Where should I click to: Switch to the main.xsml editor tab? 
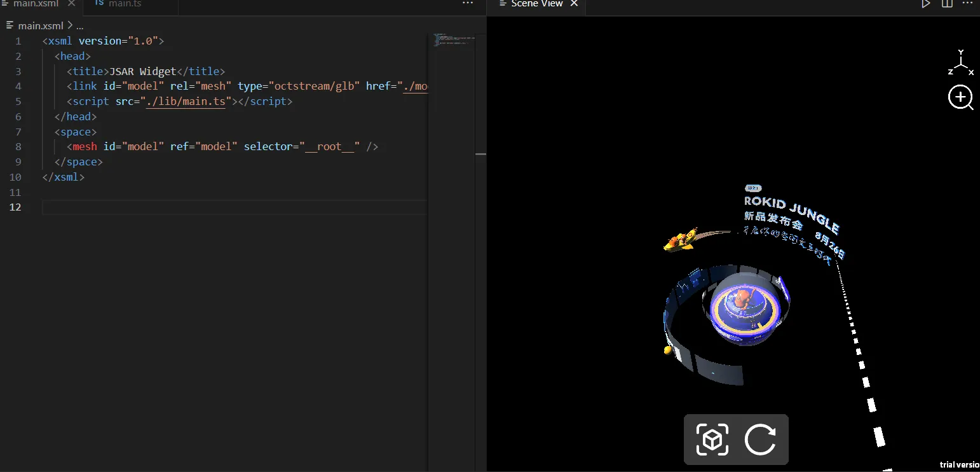tap(41, 5)
